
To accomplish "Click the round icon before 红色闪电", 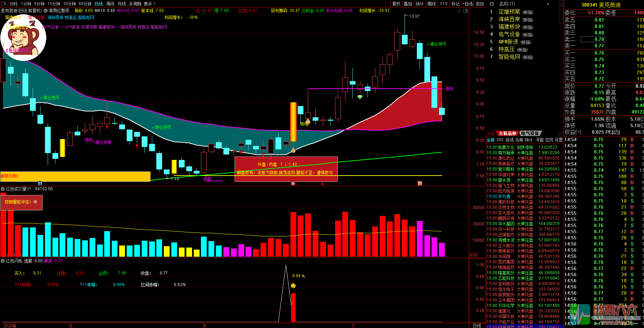I will pos(3,261).
